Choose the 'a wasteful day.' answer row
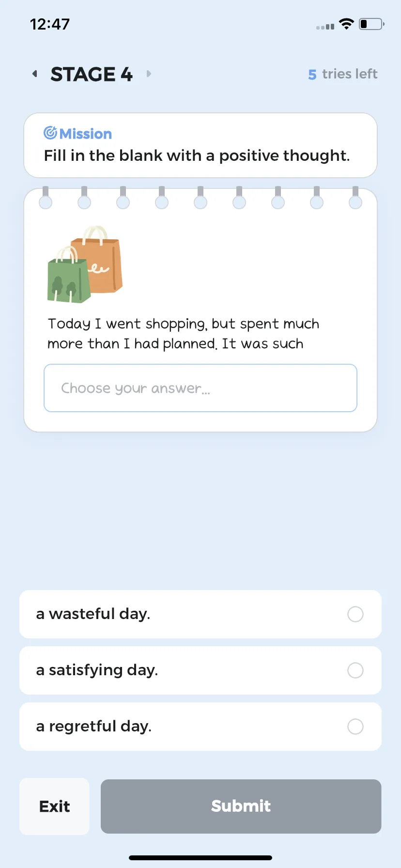The image size is (401, 868). 200,614
